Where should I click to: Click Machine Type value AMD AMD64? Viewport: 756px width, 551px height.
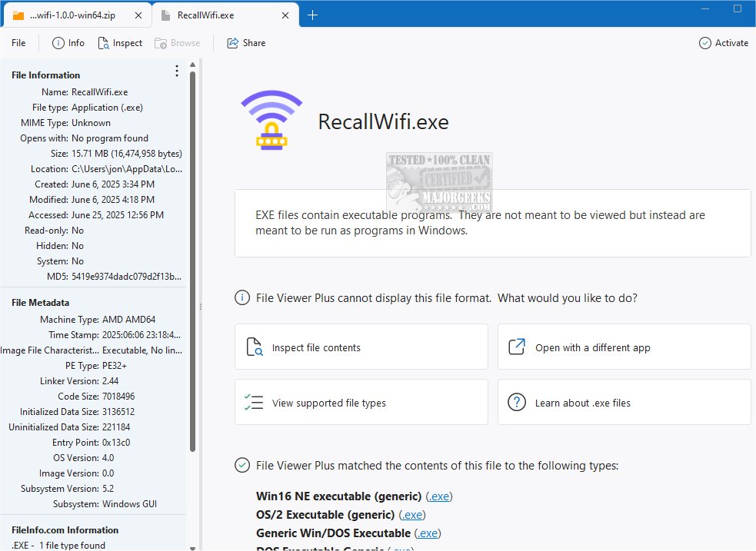click(x=128, y=320)
